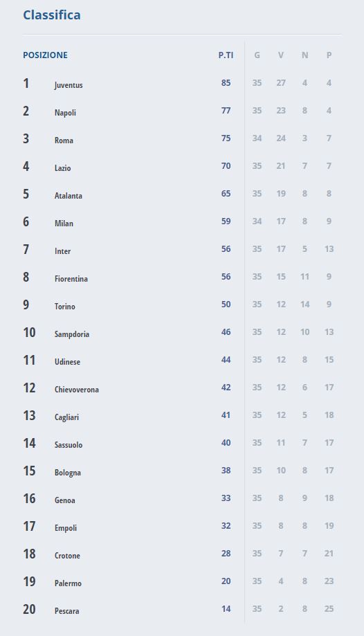Click the Classifica heading

(51, 15)
